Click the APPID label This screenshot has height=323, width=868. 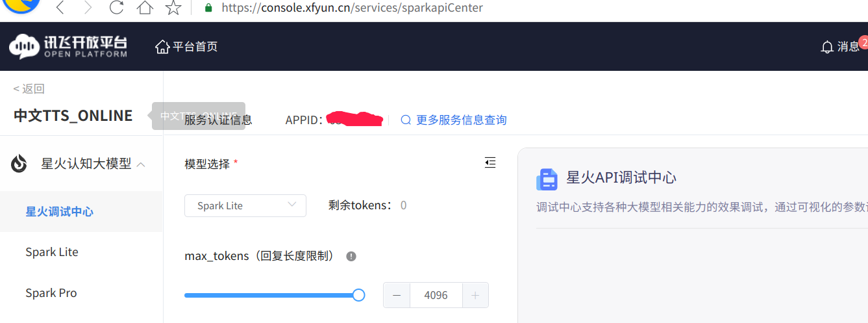coord(304,120)
